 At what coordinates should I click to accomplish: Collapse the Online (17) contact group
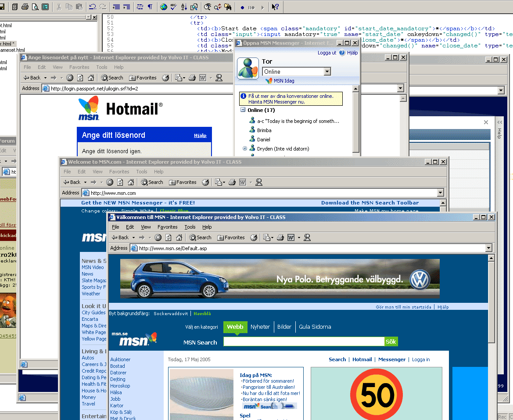243,110
